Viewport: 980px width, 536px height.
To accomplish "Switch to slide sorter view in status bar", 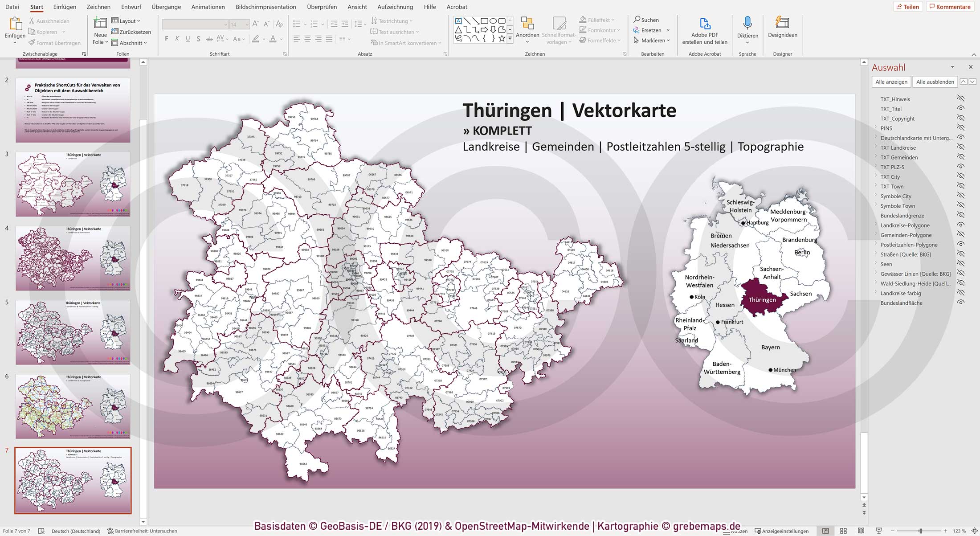I will 843,531.
